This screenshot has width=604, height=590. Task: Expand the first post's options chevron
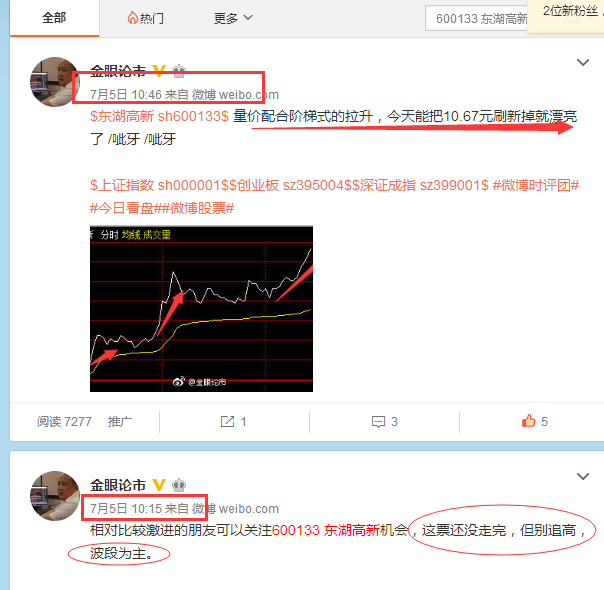583,62
